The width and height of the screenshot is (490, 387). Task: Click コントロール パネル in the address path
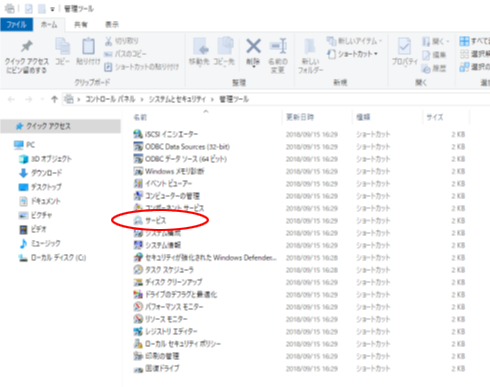click(x=110, y=99)
